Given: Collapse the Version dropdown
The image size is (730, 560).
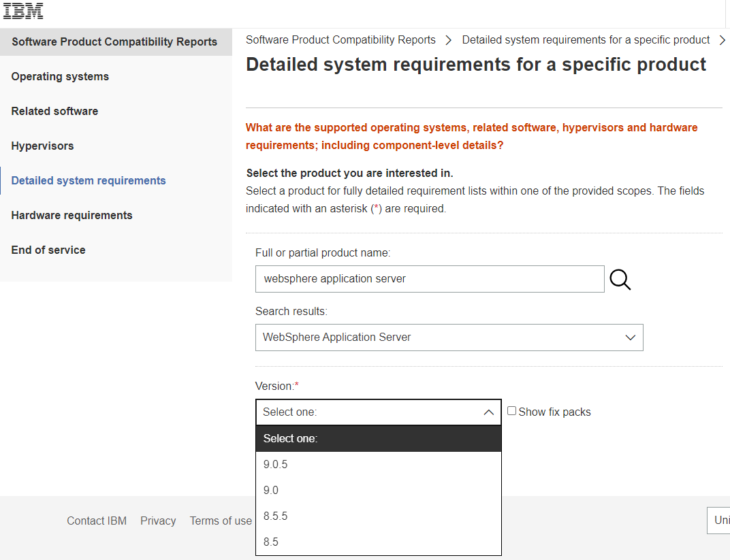Looking at the screenshot, I should coord(488,412).
